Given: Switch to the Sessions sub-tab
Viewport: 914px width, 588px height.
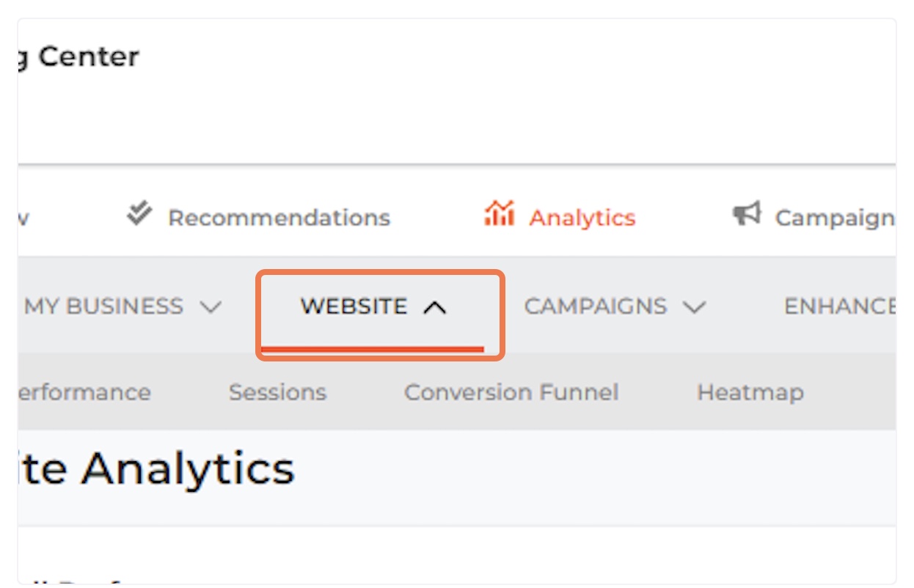Looking at the screenshot, I should (x=277, y=392).
